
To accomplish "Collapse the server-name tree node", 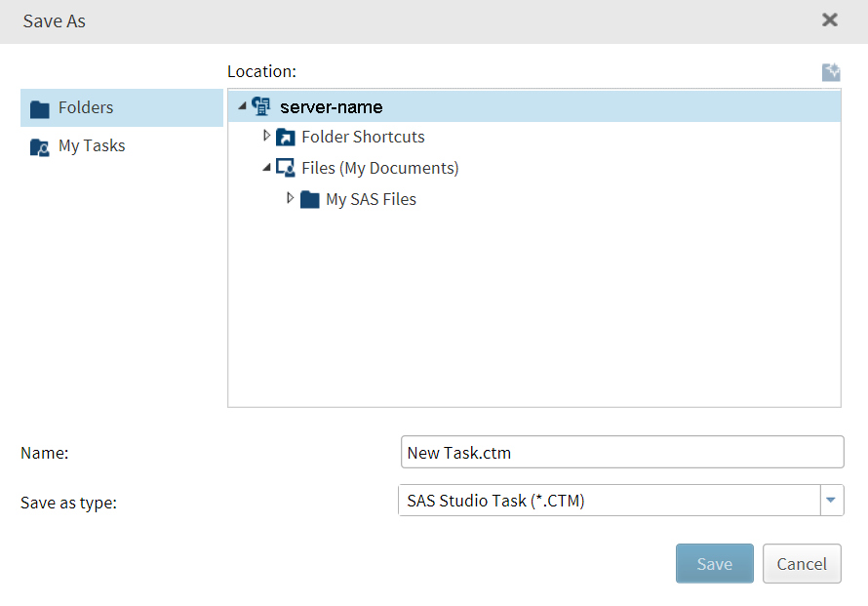I will [x=243, y=105].
